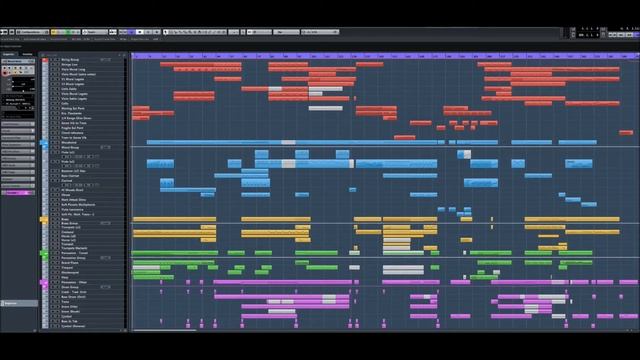Select the Harp track name
The height and width of the screenshot is (360, 640).
point(65,278)
